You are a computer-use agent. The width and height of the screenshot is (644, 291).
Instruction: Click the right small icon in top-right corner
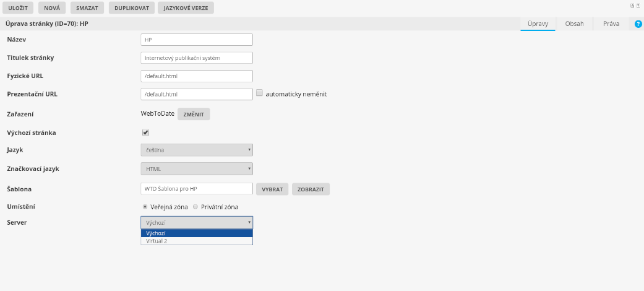pos(638,5)
